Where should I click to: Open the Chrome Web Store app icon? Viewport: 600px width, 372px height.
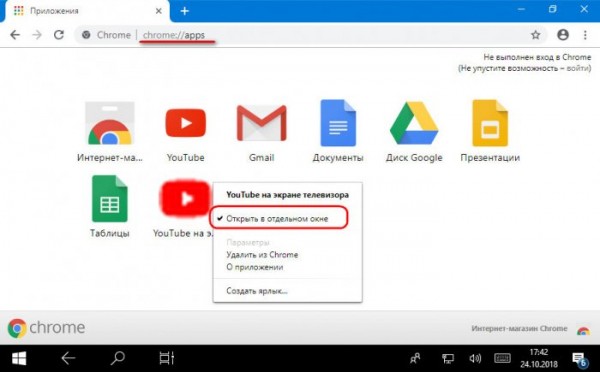[109, 123]
